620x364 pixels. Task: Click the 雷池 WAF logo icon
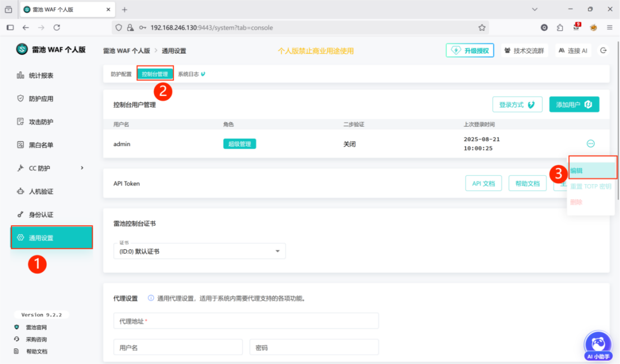point(22,49)
